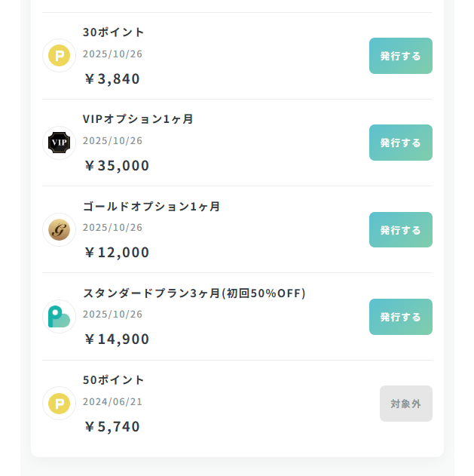Click the ¥3,840 price amount
Image resolution: width=474 pixels, height=476 pixels.
point(112,78)
